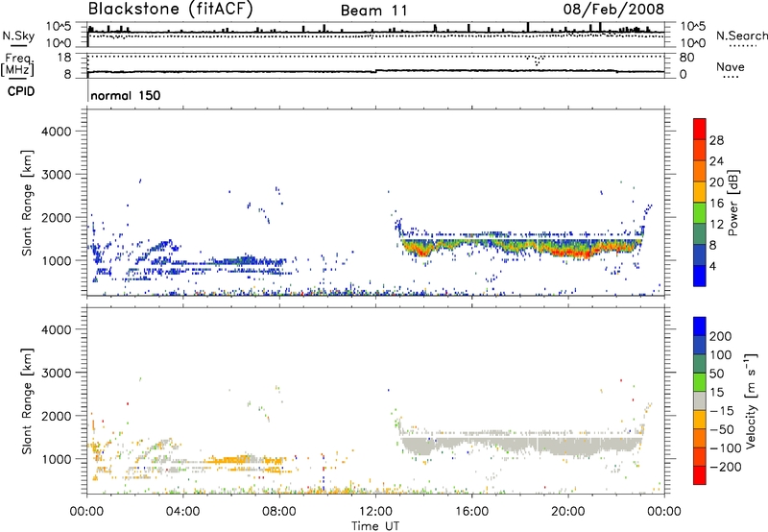
Task: Click the '28' tick on the power scale
Action: (x=716, y=140)
